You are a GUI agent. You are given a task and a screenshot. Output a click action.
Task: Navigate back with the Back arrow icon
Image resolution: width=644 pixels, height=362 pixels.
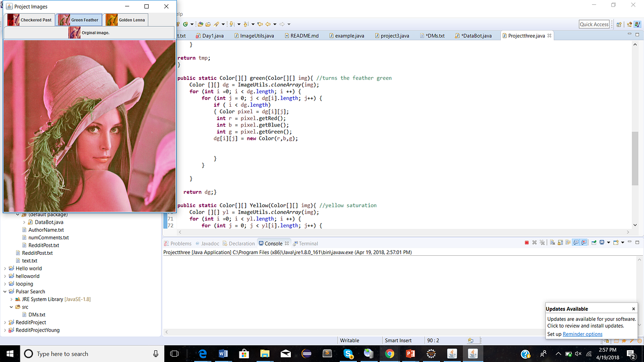[268, 24]
